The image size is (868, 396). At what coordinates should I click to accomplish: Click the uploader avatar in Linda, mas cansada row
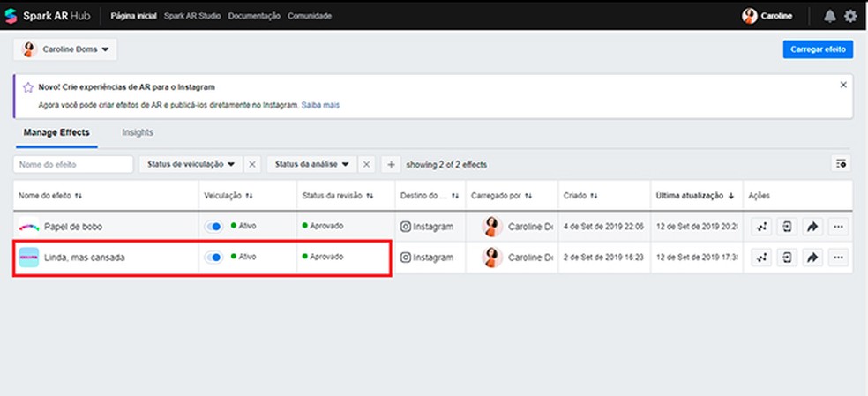pyautogui.click(x=491, y=258)
